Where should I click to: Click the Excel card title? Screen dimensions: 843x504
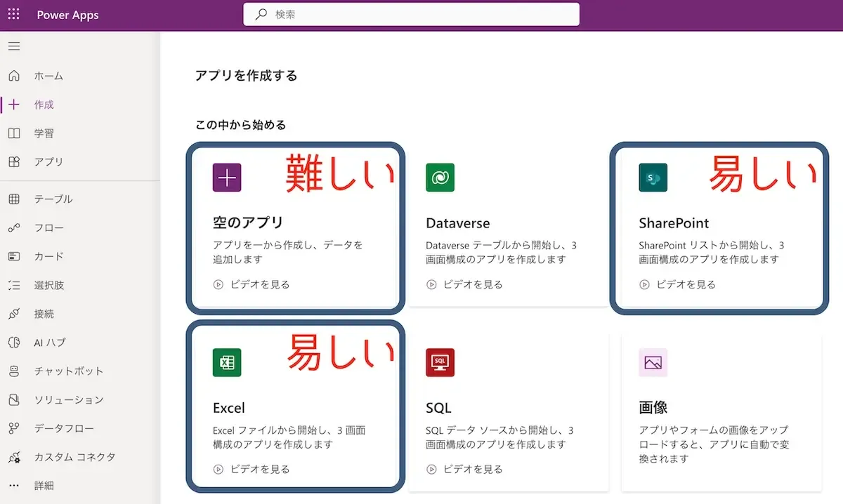tap(229, 408)
